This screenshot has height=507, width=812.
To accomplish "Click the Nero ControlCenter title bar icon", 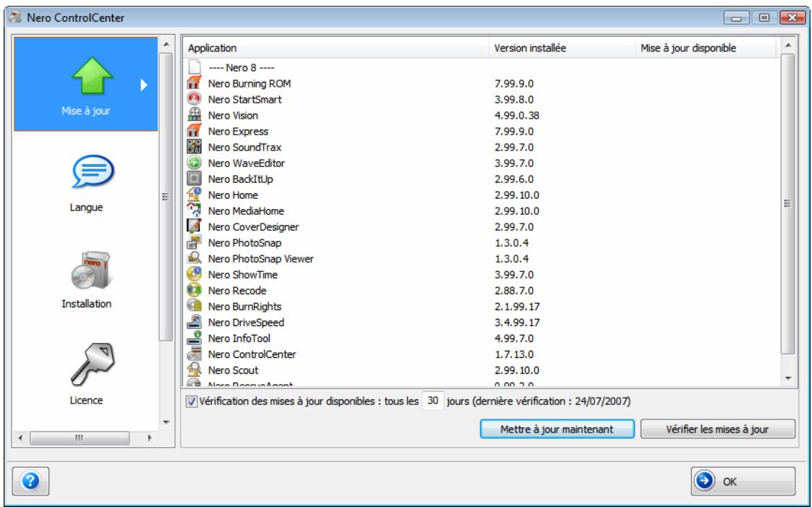I will 15,17.
